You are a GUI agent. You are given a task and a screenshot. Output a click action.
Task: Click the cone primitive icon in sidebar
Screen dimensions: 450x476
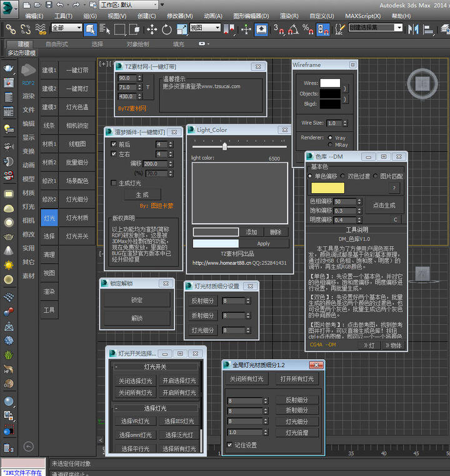9,250
